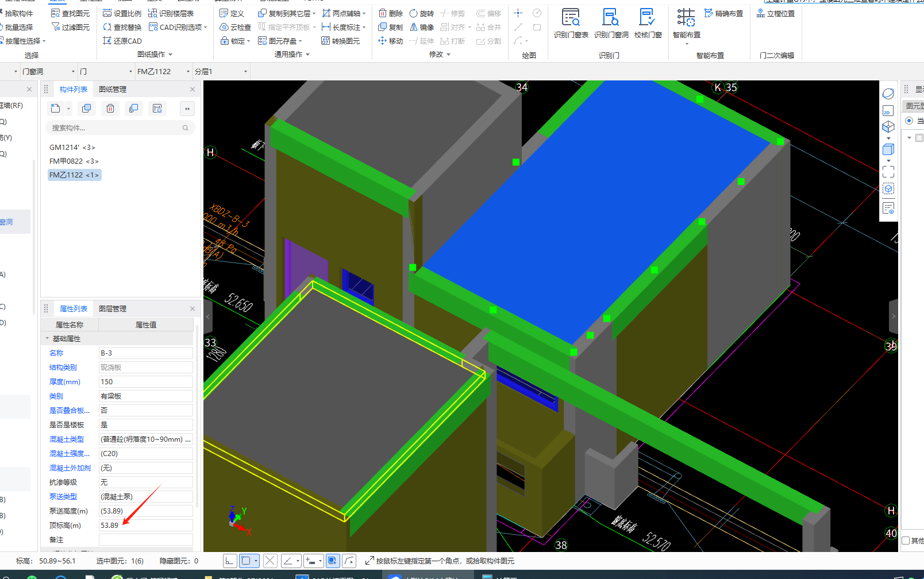Toggle orthogonal mode in status bar
This screenshot has height=579, width=924.
229,561
